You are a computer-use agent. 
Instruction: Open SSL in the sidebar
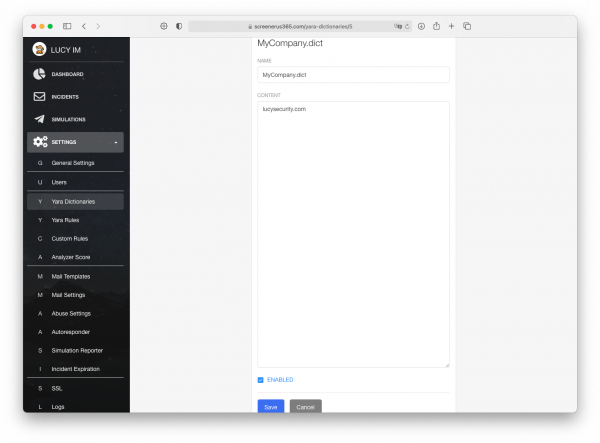(x=75, y=388)
